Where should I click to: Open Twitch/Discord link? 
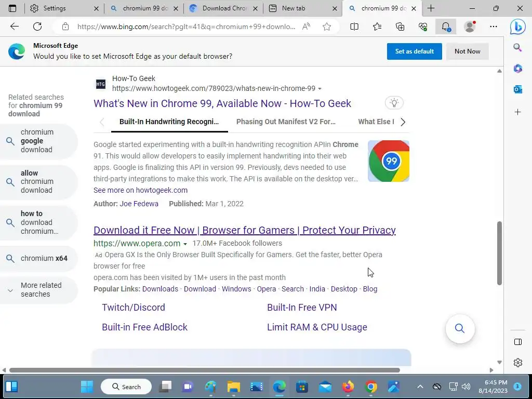(134, 308)
